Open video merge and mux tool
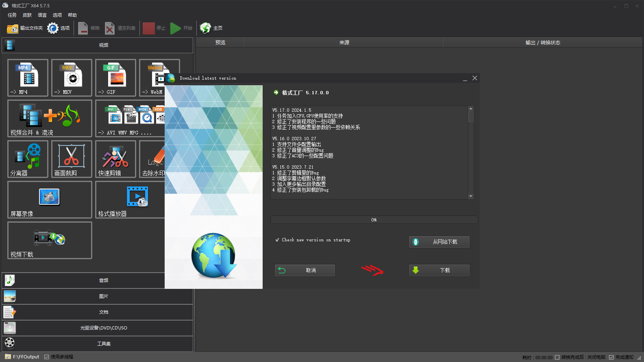This screenshot has height=362, width=644. tap(50, 118)
